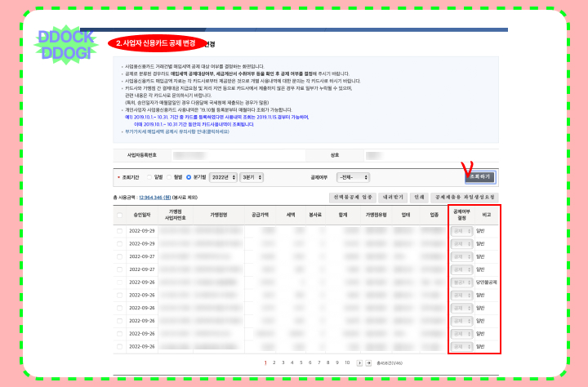Open the 2022년 year dropdown
The image size is (588, 387).
pos(223,177)
